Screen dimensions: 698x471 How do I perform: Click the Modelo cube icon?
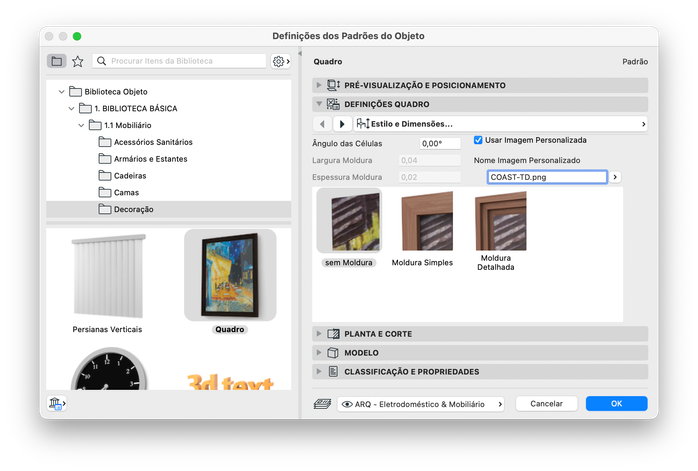[333, 353]
